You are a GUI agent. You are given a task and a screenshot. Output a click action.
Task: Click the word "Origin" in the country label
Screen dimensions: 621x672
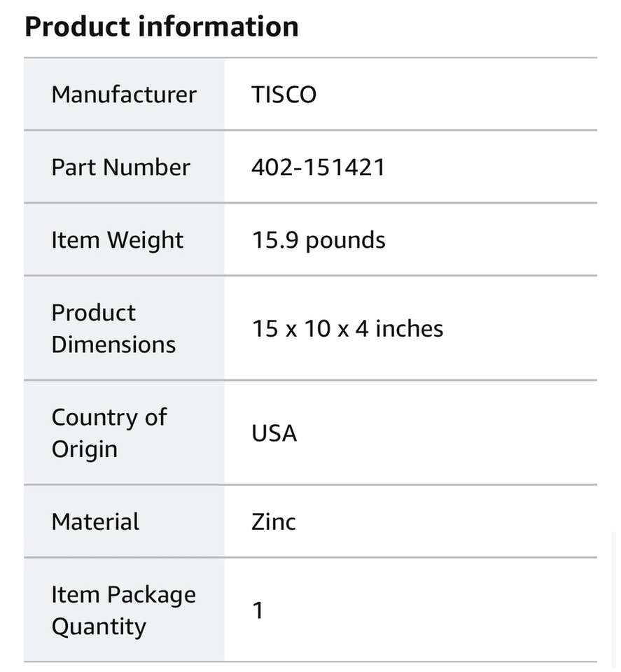85,449
